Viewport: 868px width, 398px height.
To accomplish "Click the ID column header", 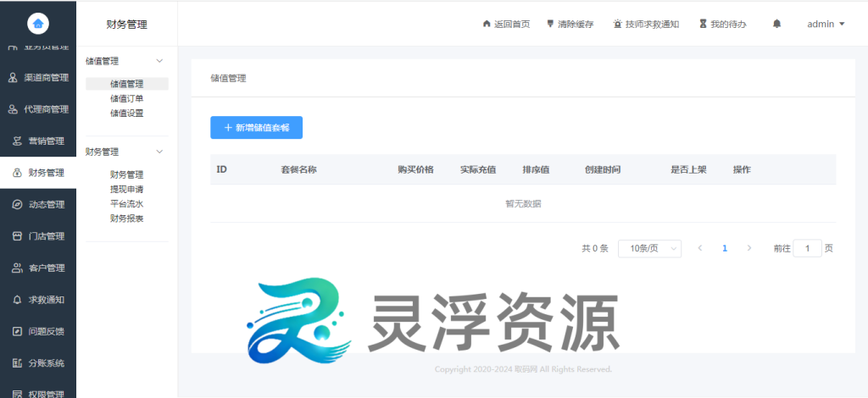I will (x=221, y=169).
